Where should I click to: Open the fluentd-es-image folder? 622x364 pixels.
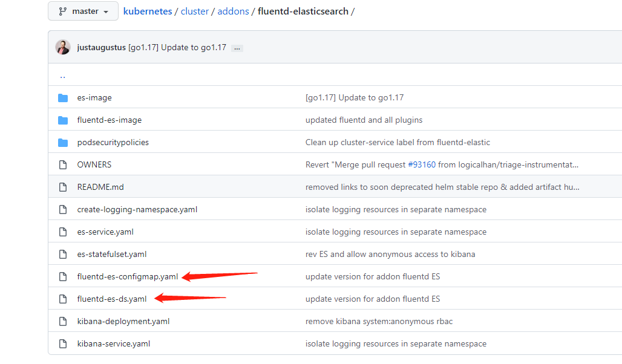(x=110, y=120)
